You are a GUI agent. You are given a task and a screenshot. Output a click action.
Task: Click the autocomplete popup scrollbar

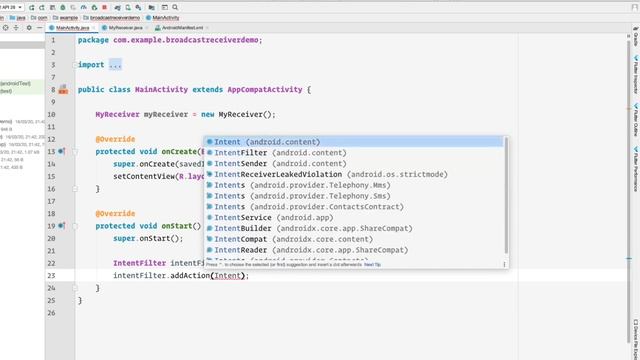506,196
